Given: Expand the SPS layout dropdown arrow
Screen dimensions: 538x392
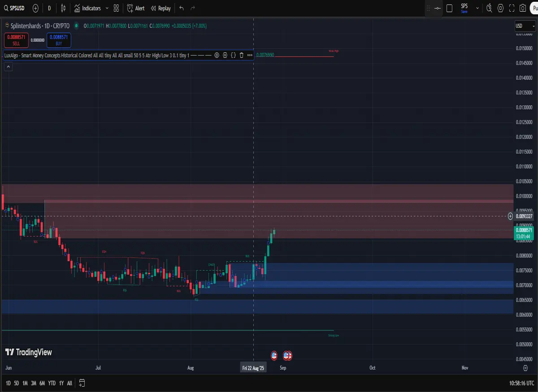Looking at the screenshot, I should [x=477, y=8].
